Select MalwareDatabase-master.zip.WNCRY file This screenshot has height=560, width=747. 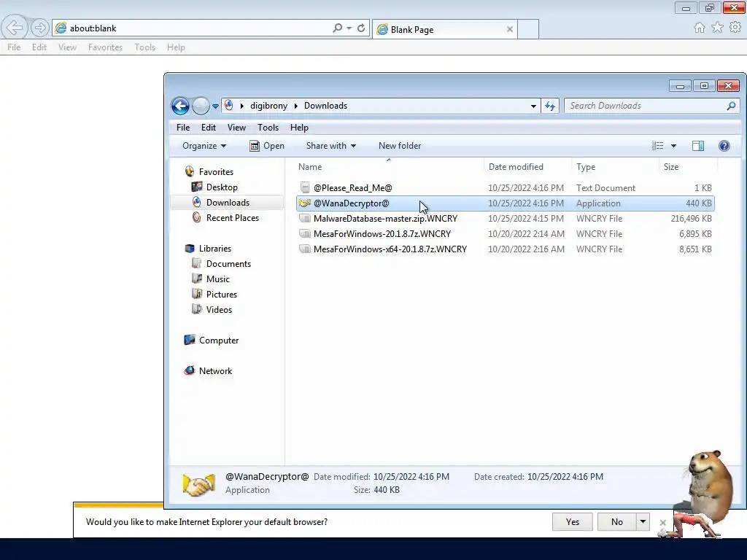tap(505, 219)
